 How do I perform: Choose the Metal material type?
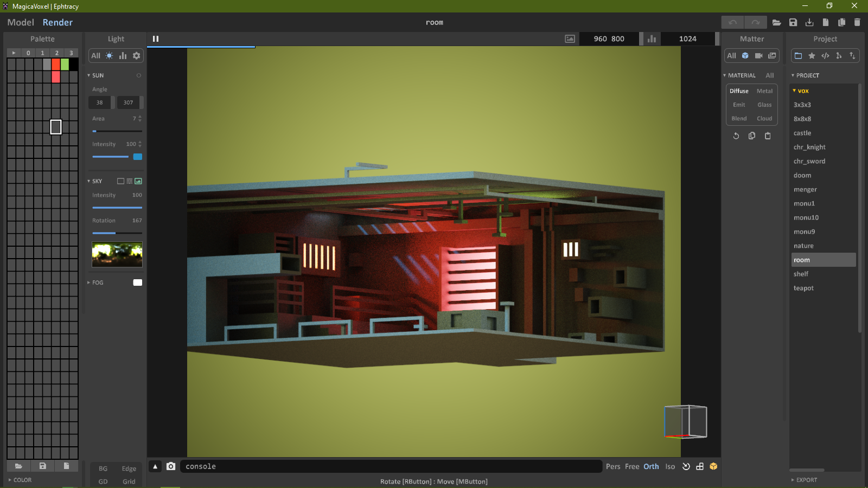pos(765,91)
